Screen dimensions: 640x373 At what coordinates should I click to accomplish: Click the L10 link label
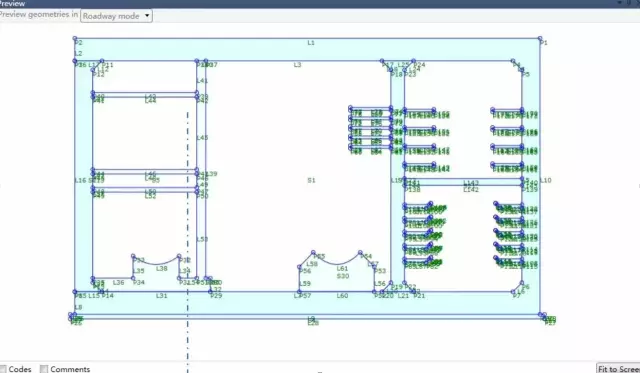tap(545, 180)
